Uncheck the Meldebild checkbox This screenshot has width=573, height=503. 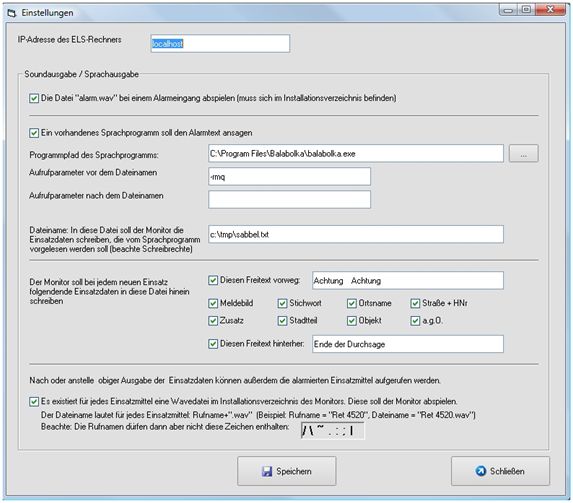tap(213, 303)
